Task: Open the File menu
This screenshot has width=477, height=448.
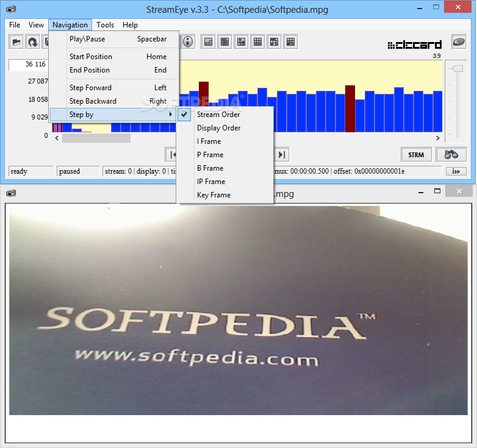Action: tap(15, 25)
